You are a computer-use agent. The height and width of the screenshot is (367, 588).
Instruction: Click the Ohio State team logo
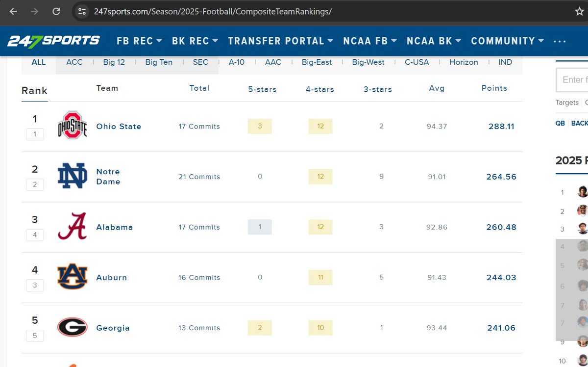(73, 125)
